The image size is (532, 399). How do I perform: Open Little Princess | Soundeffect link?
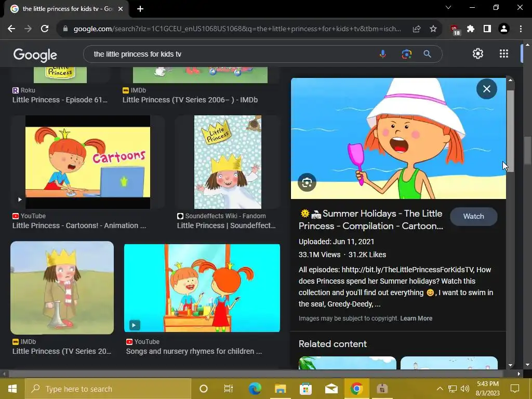227,225
